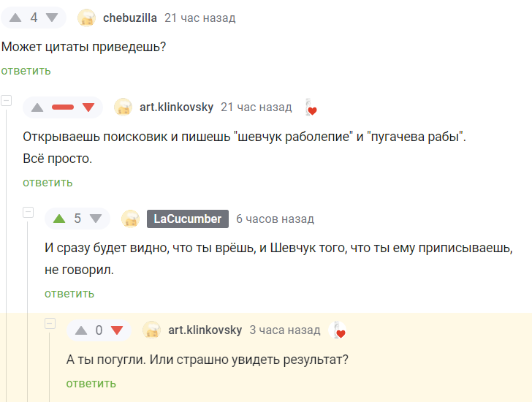Downvote art.klinkovsky's 3-hour-old comment
Image resolution: width=532 pixels, height=402 pixels.
click(117, 330)
